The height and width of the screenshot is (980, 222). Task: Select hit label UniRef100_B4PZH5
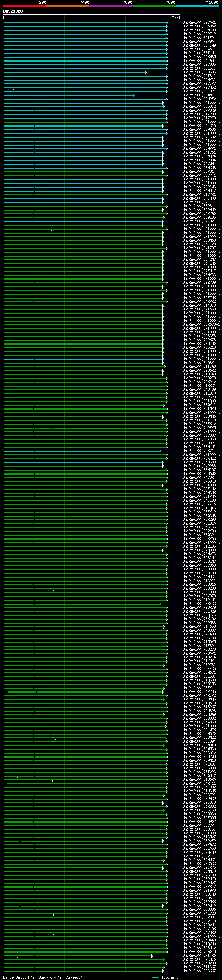[x=199, y=691]
